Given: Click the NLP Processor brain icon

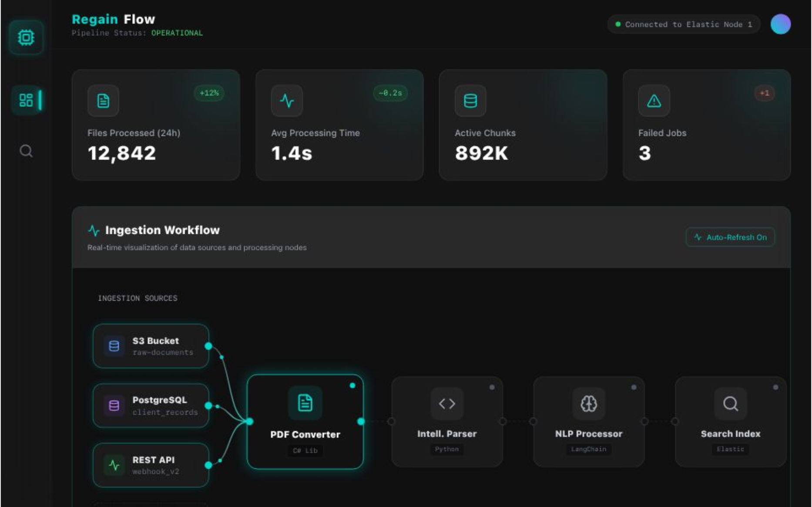Looking at the screenshot, I should 589,403.
